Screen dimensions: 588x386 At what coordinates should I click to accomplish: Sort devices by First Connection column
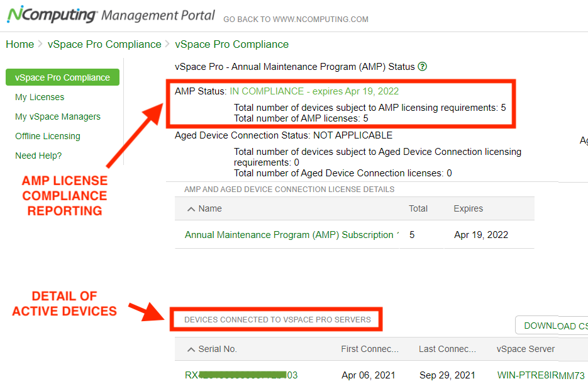point(370,349)
